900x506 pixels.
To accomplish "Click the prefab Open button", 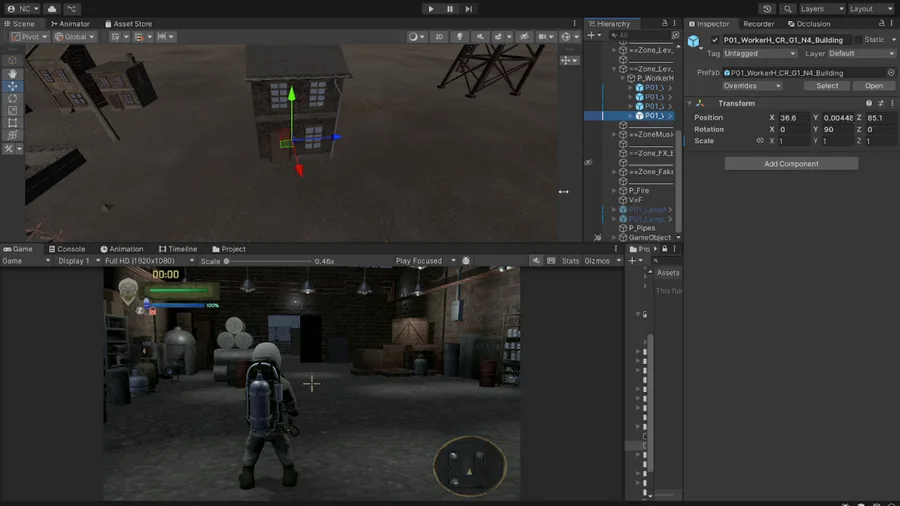I will tap(874, 85).
